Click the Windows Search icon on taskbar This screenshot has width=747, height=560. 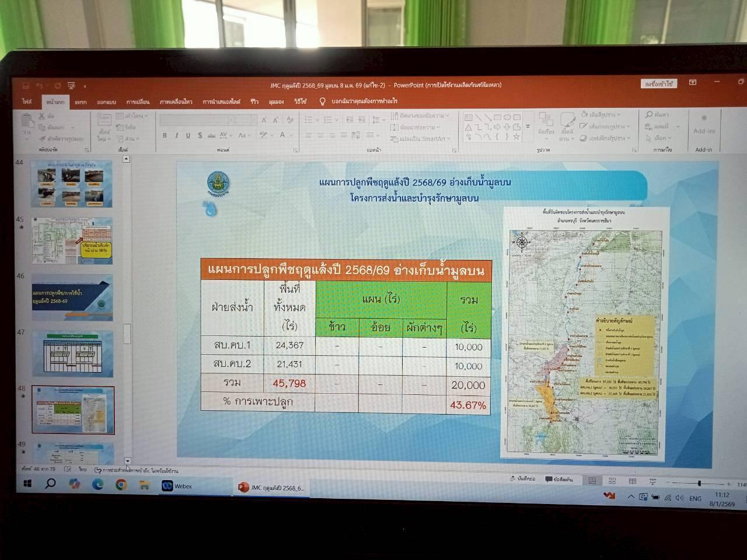click(50, 484)
